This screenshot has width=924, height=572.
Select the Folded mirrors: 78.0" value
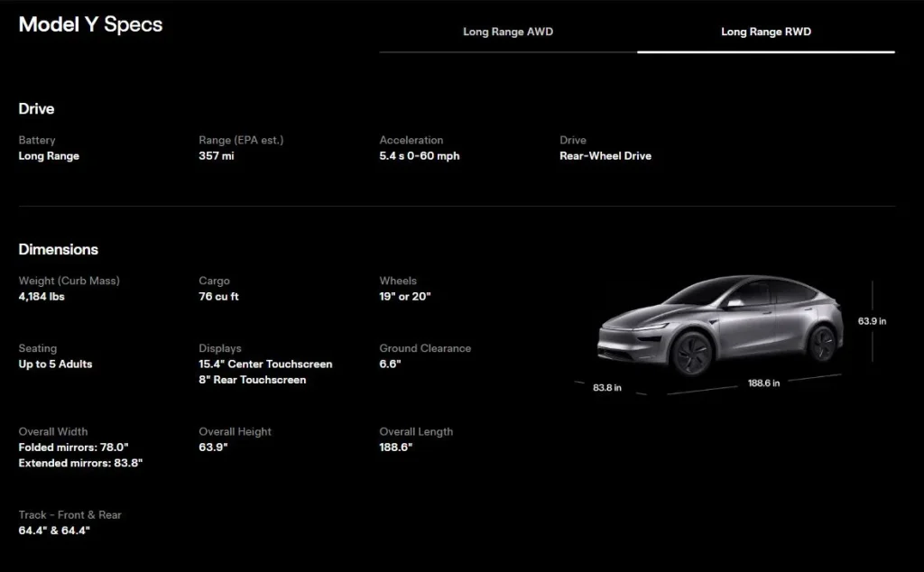point(74,447)
